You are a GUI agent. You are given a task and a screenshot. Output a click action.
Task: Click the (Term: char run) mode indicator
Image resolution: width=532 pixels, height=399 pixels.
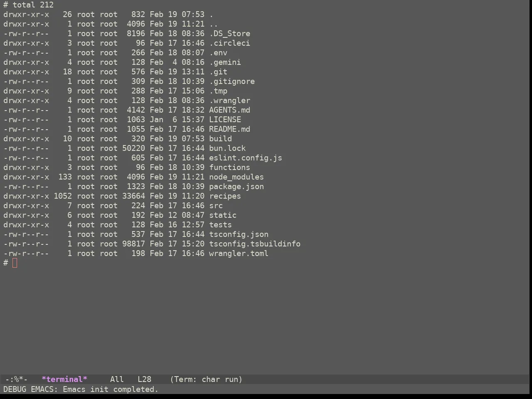coord(206,379)
